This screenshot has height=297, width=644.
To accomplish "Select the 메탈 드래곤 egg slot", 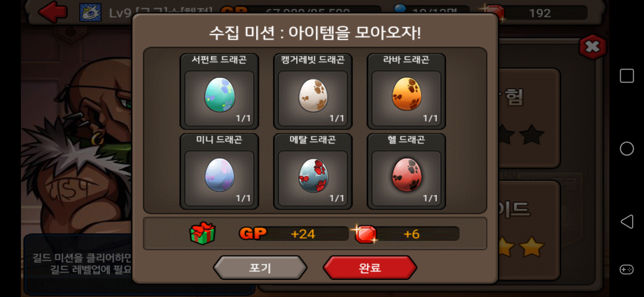I will (313, 171).
